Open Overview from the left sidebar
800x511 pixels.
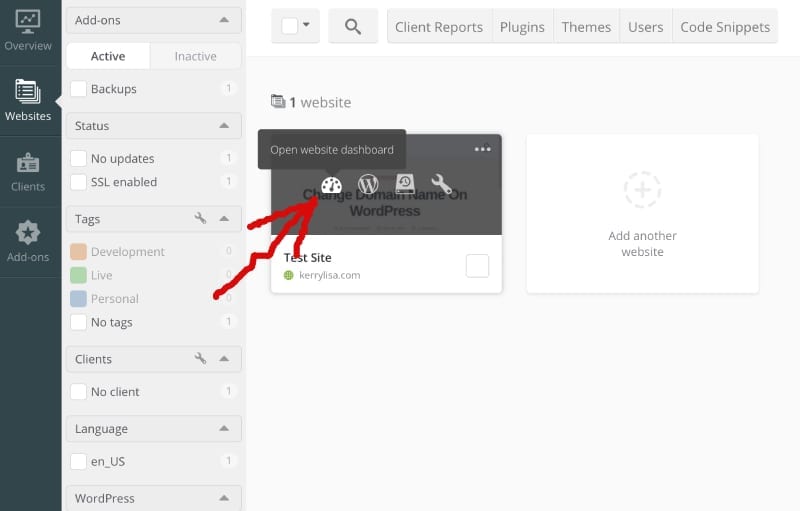point(28,31)
